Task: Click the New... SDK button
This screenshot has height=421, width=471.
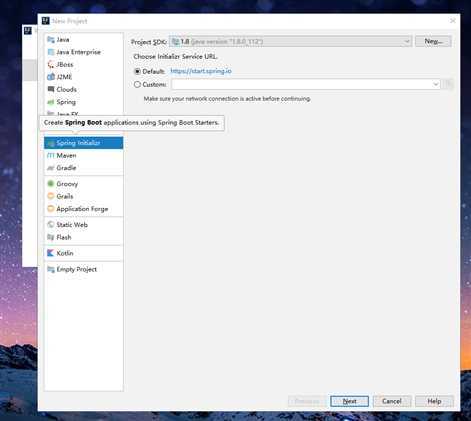Action: coord(433,41)
